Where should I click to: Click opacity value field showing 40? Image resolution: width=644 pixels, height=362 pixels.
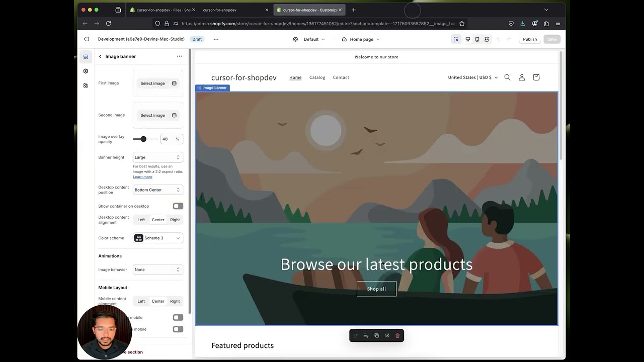[171, 139]
